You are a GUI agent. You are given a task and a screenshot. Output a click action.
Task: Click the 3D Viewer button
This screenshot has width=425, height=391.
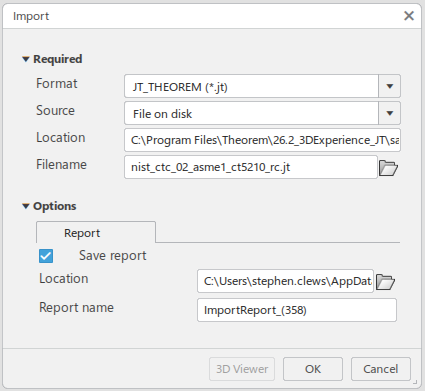pyautogui.click(x=242, y=369)
